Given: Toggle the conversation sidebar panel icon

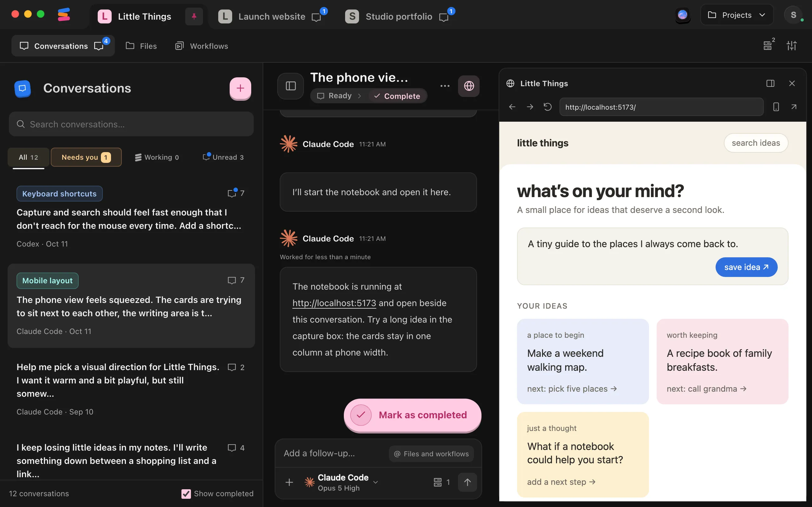Looking at the screenshot, I should (x=291, y=86).
